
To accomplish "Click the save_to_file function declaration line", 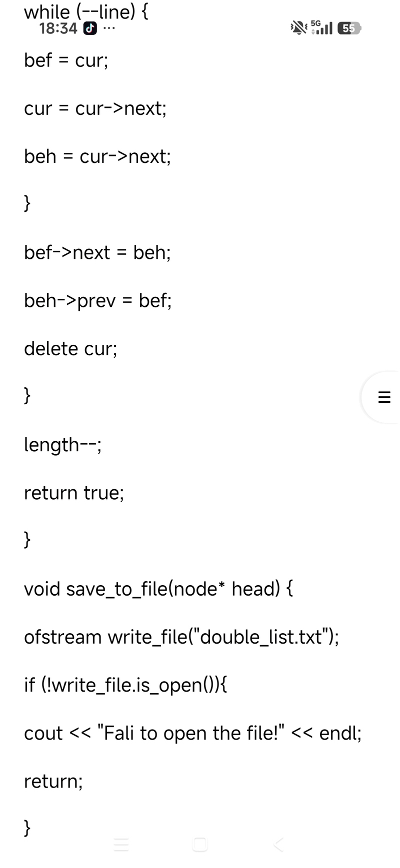I will pyautogui.click(x=158, y=589).
